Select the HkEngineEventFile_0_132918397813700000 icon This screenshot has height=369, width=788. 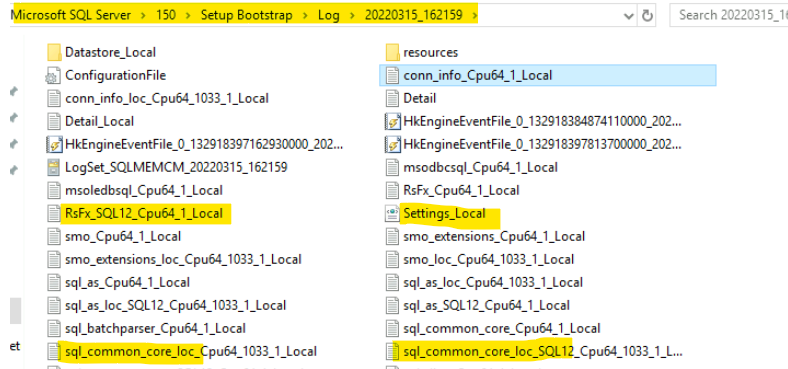pos(392,145)
